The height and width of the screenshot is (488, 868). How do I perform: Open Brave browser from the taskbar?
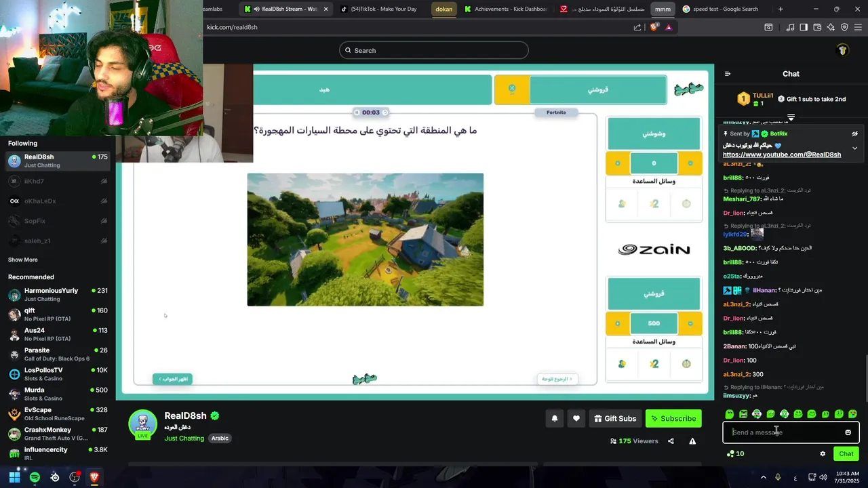pyautogui.click(x=94, y=477)
